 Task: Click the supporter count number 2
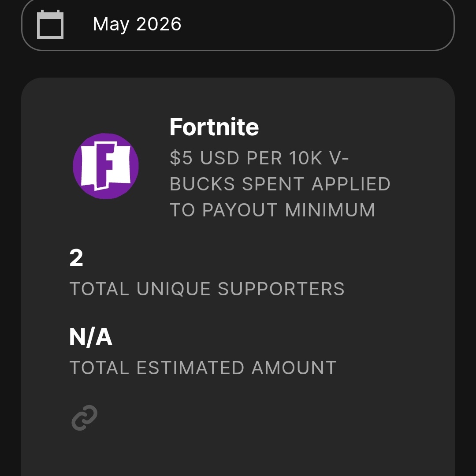pyautogui.click(x=76, y=258)
